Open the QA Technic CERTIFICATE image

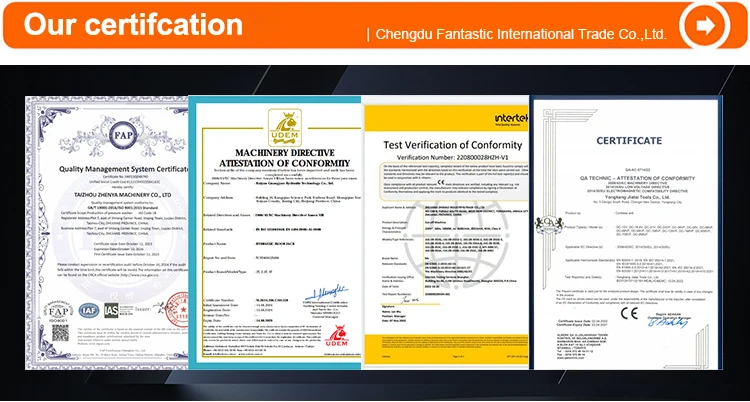coord(626,233)
